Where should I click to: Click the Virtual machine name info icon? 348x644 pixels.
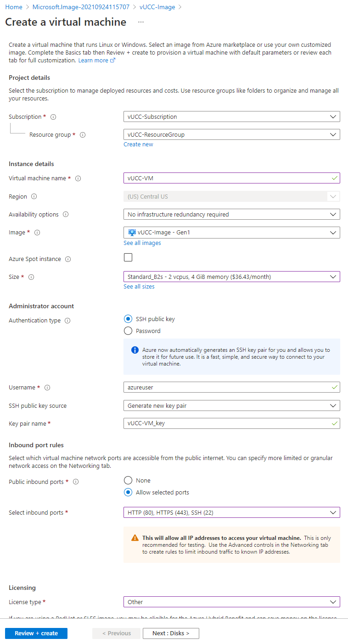(x=78, y=178)
